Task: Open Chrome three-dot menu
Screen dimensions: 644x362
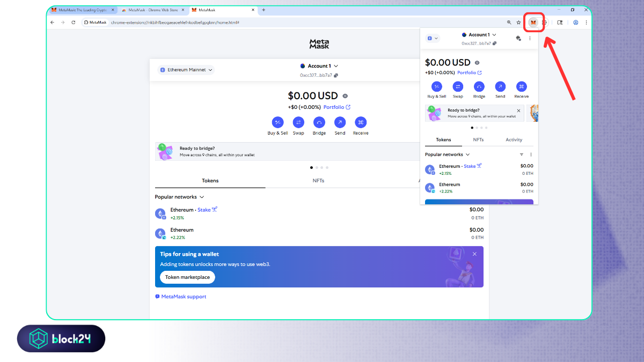Action: [x=586, y=23]
